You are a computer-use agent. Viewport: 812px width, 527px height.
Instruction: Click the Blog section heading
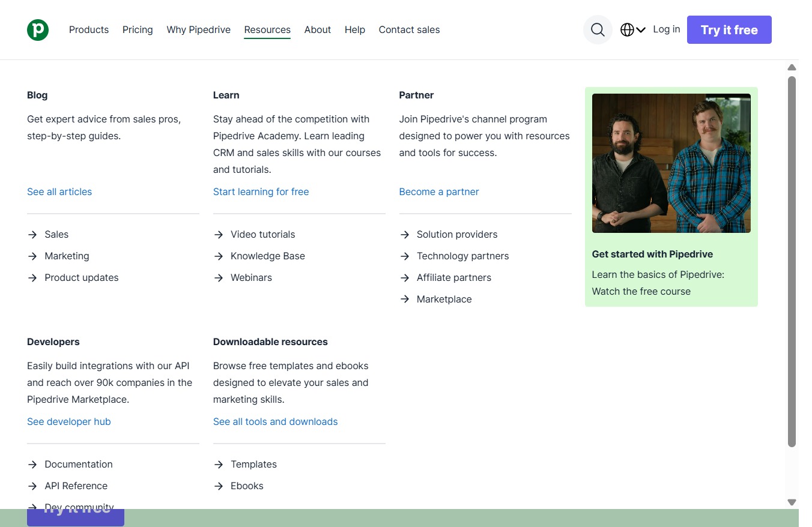(x=37, y=95)
